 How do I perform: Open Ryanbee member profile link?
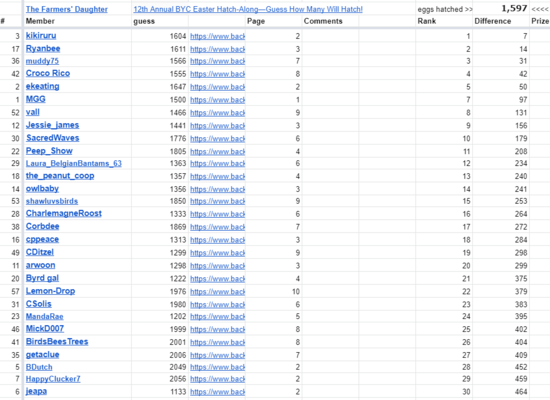(43, 48)
